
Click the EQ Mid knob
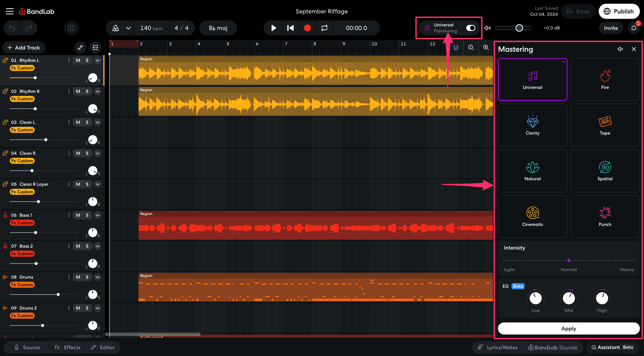[569, 298]
